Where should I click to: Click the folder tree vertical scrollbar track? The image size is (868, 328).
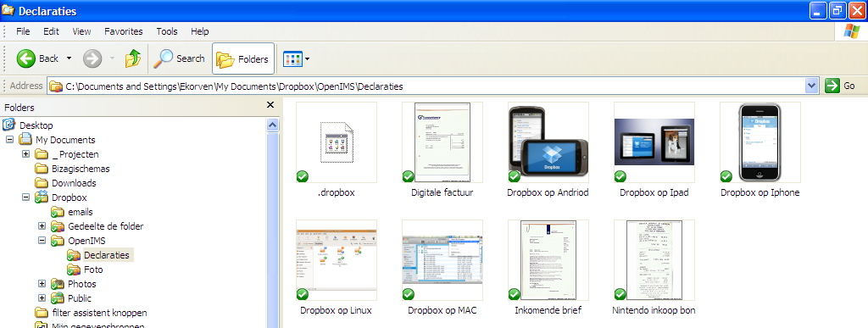click(x=272, y=230)
